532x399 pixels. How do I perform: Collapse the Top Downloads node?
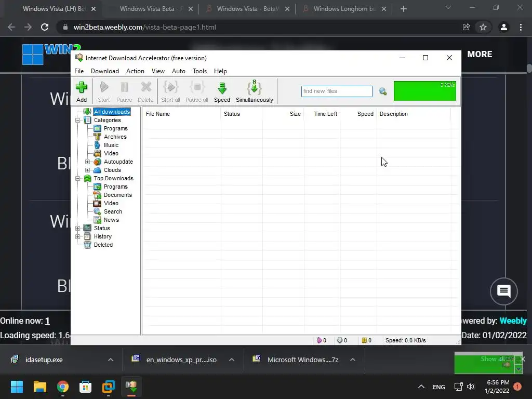78,179
